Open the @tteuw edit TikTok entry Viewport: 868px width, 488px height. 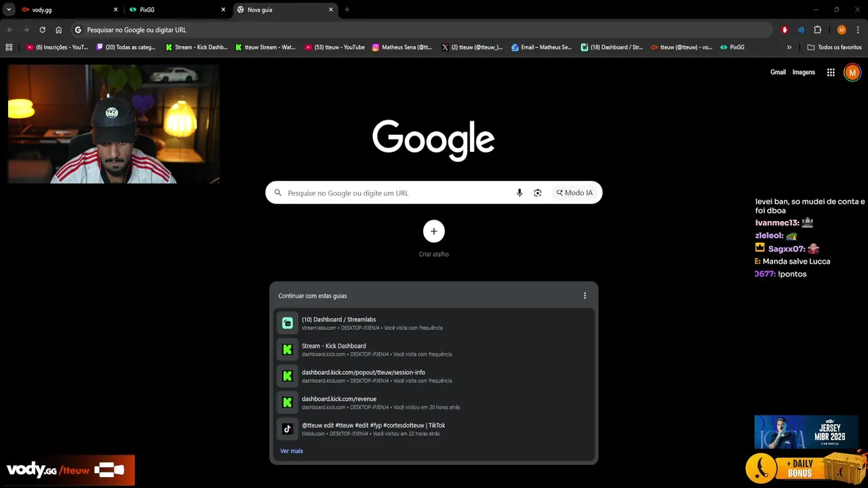click(434, 429)
